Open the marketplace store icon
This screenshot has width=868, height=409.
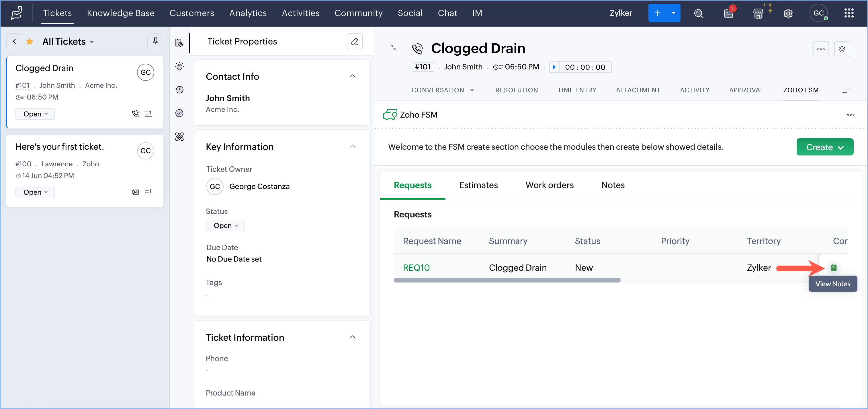point(758,13)
